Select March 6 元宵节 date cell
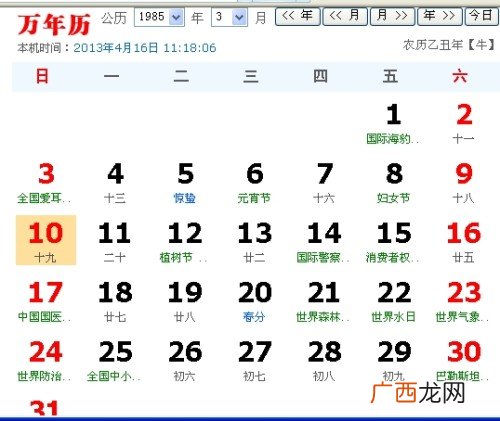The width and height of the screenshot is (500, 421). click(255, 182)
